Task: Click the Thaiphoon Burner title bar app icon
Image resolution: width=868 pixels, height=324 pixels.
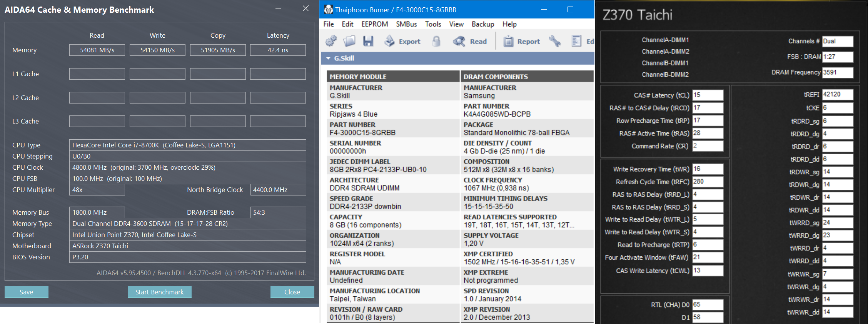Action: pos(328,9)
